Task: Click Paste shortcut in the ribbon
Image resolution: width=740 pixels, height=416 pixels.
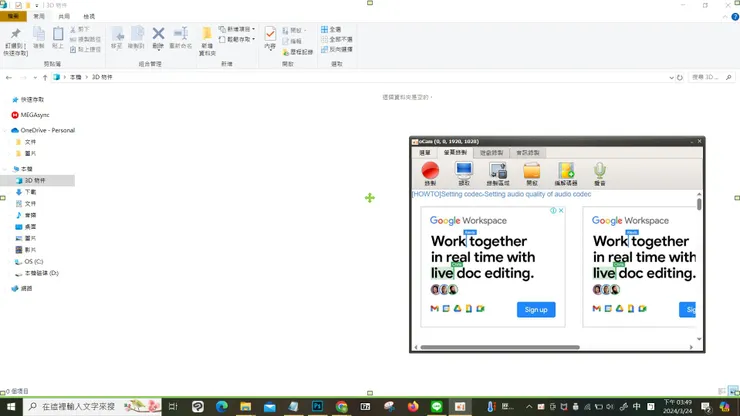Action: pos(85,49)
